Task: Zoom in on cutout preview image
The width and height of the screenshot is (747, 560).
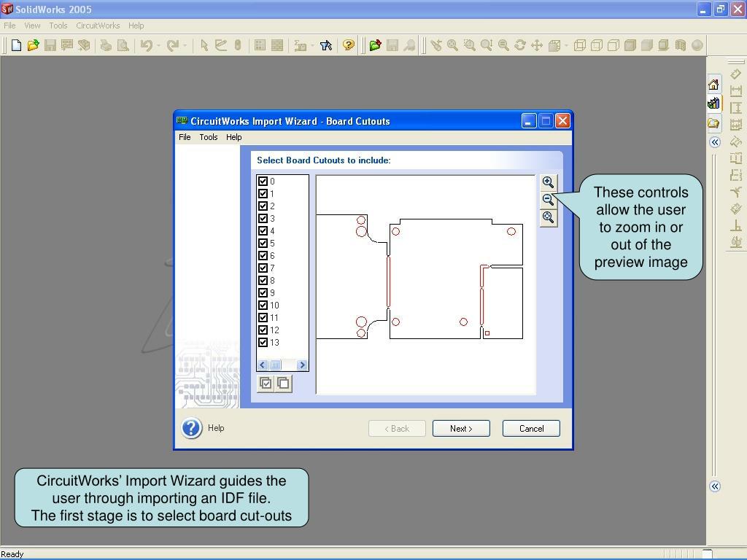Action: (x=549, y=182)
